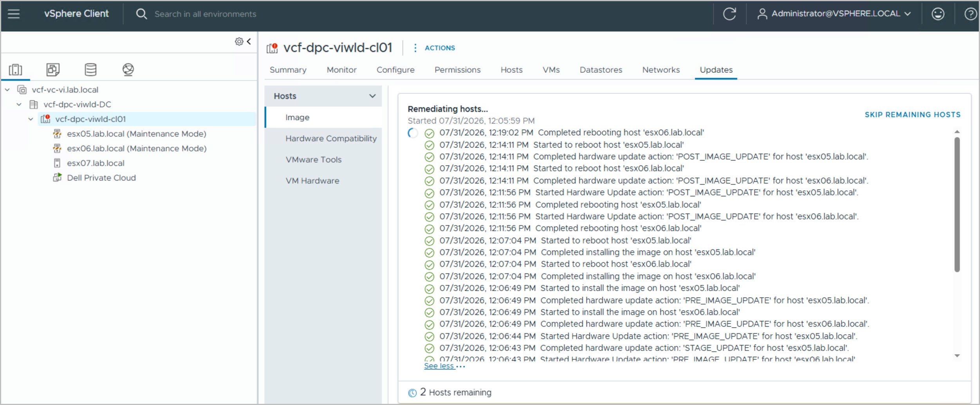Collapse the vcf-dpc-viwld-DC datacenter node
This screenshot has height=405, width=980.
pos(19,104)
